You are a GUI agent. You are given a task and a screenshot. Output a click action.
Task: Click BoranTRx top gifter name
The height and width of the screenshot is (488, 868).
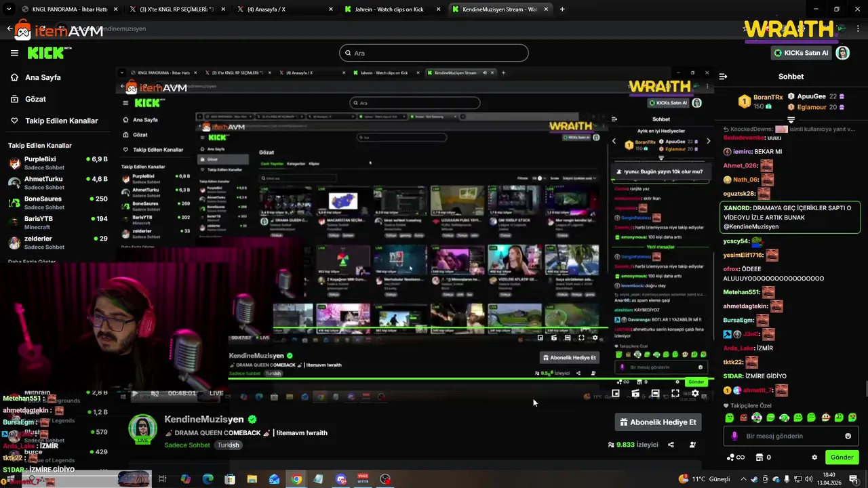tap(768, 97)
